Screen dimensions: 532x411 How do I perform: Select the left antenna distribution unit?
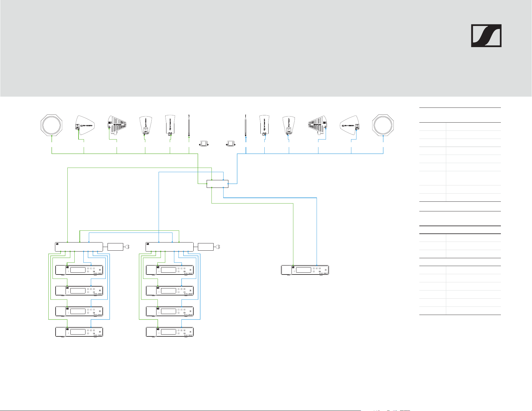[79, 247]
